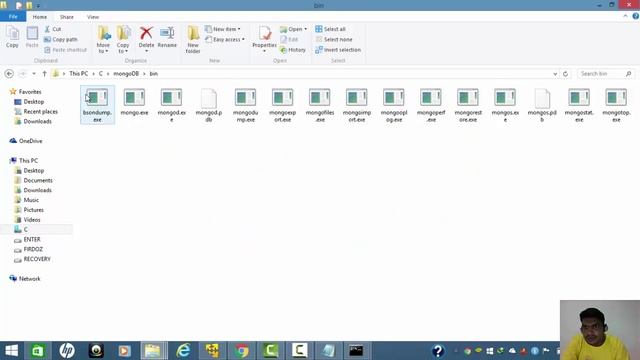Select the mongofiles.exe file
640x360 pixels.
(320, 105)
